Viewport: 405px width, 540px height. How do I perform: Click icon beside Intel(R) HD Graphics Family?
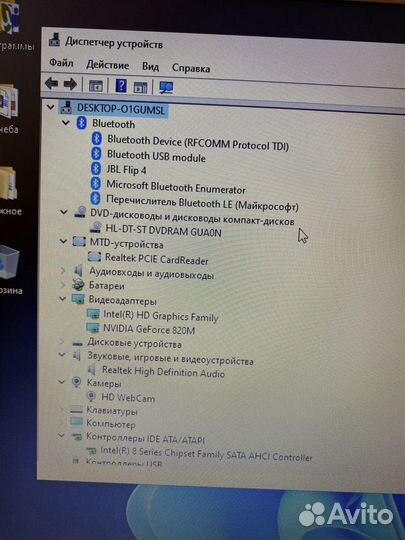pos(93,313)
